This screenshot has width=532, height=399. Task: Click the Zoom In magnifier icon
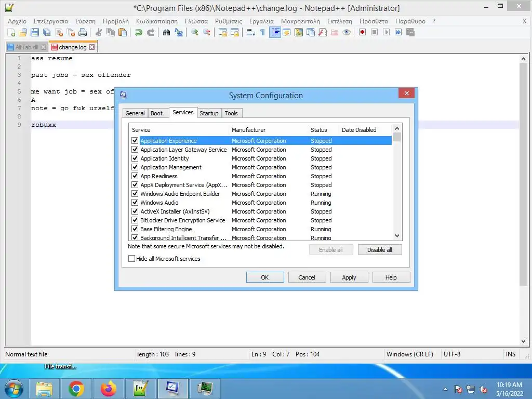pyautogui.click(x=194, y=32)
